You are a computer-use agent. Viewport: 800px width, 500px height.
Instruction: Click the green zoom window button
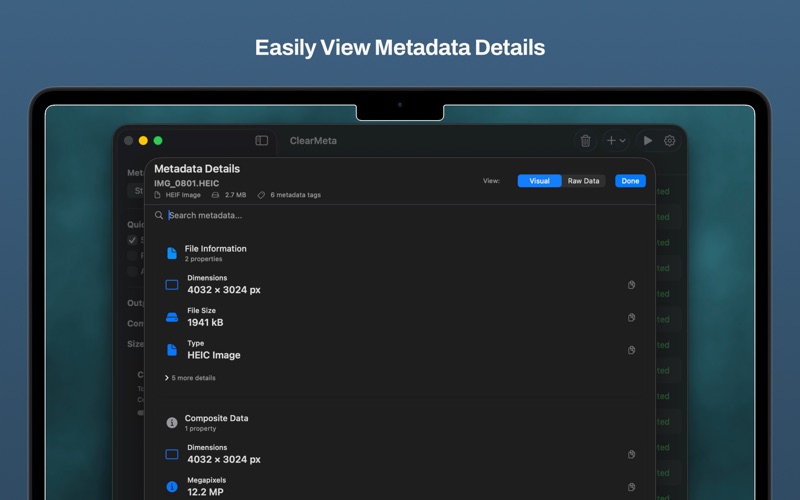(158, 140)
